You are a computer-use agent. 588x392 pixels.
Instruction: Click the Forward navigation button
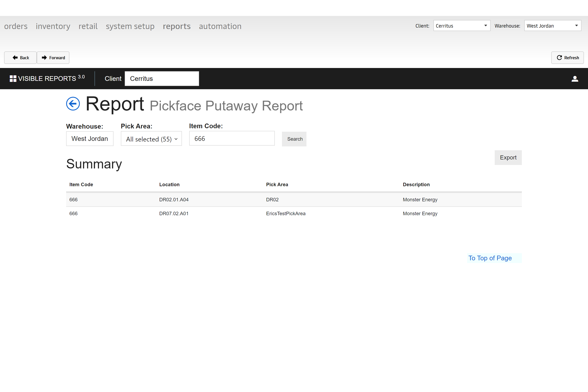pyautogui.click(x=53, y=58)
